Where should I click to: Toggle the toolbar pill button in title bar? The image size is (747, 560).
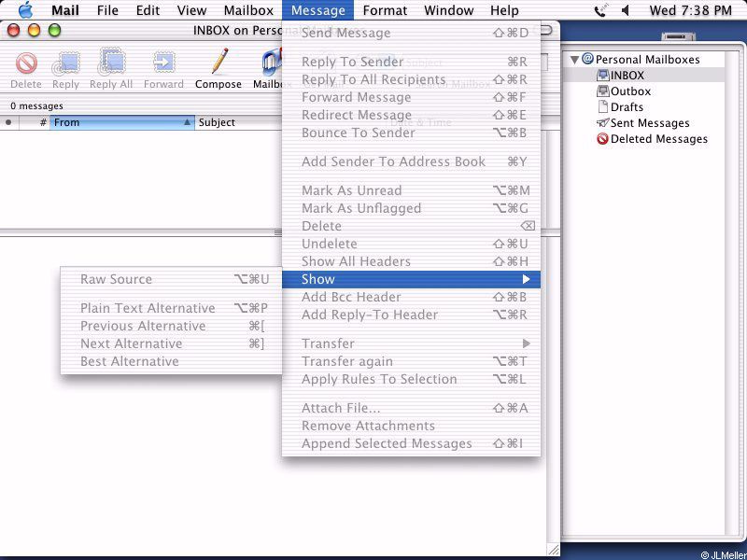coord(546,31)
